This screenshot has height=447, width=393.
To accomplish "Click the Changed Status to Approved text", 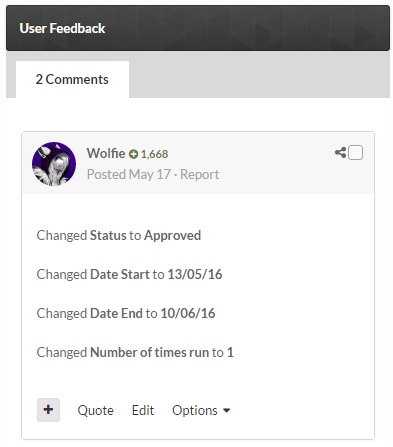I will click(x=119, y=235).
